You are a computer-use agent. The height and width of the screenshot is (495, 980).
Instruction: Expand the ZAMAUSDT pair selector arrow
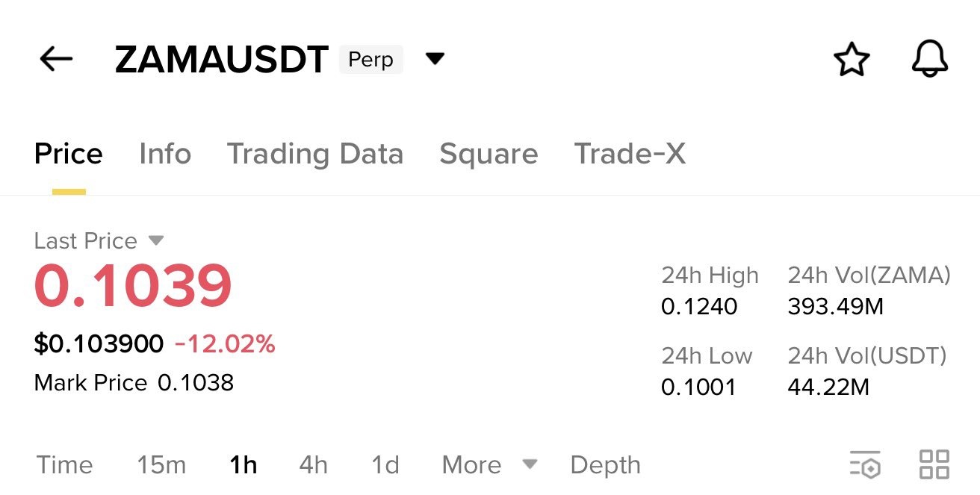click(x=434, y=59)
